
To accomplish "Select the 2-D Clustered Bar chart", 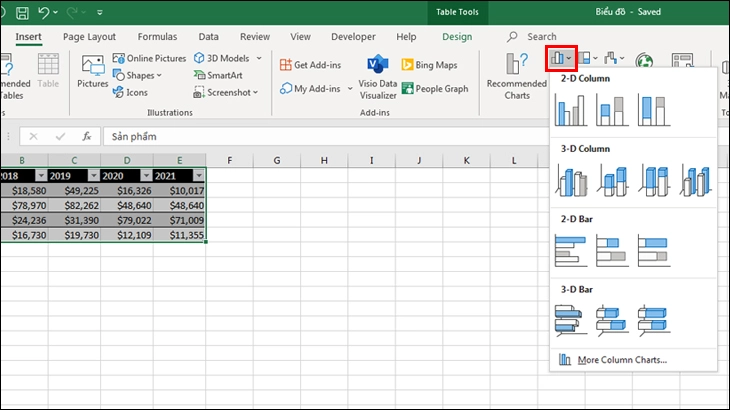I will pyautogui.click(x=569, y=249).
